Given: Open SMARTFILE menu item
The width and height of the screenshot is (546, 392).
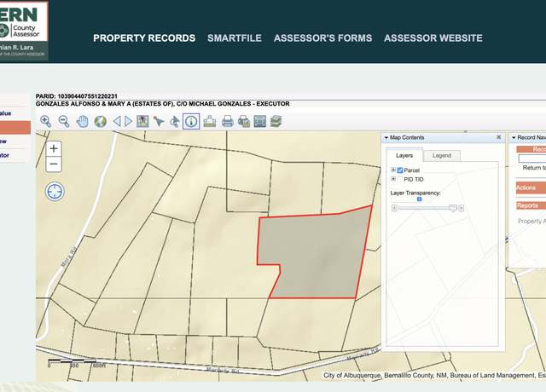Looking at the screenshot, I should 235,37.
